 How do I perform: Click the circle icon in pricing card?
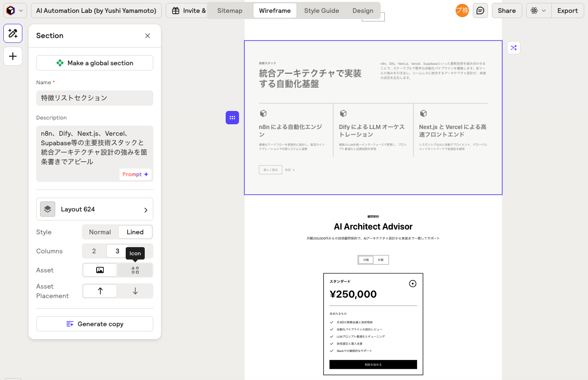point(413,284)
